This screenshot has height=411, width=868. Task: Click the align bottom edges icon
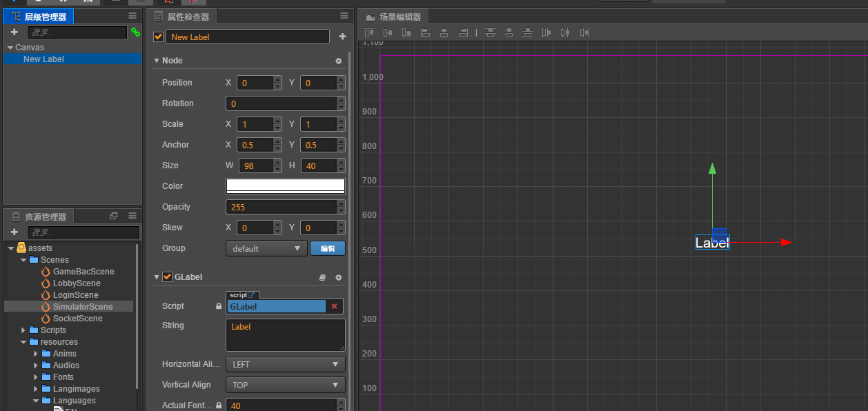[x=406, y=32]
